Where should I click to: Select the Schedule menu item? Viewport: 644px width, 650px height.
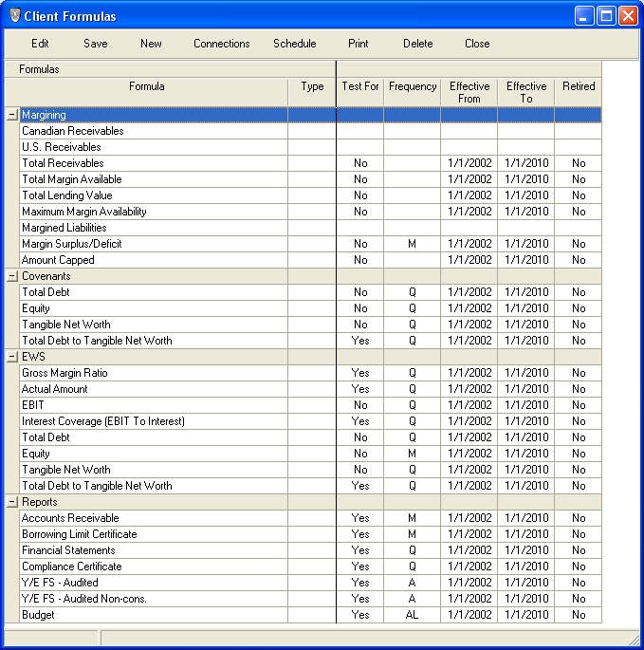click(294, 44)
